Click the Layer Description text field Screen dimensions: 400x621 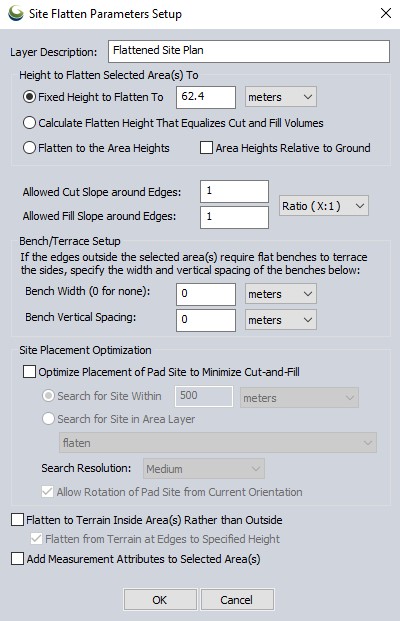[249, 51]
